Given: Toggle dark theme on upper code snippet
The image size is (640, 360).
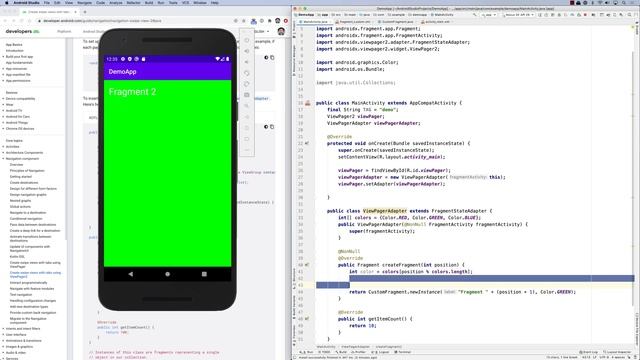Looking at the screenshot, I should (266, 58).
